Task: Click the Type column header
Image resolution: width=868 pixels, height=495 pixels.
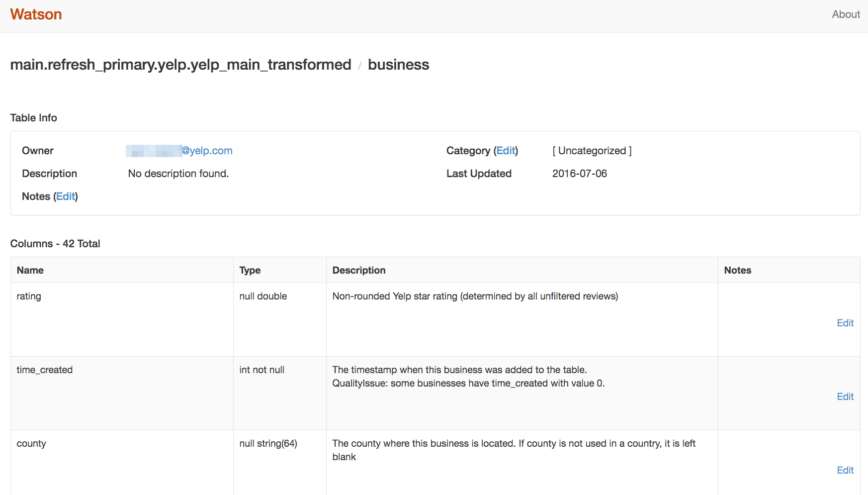Action: click(250, 270)
